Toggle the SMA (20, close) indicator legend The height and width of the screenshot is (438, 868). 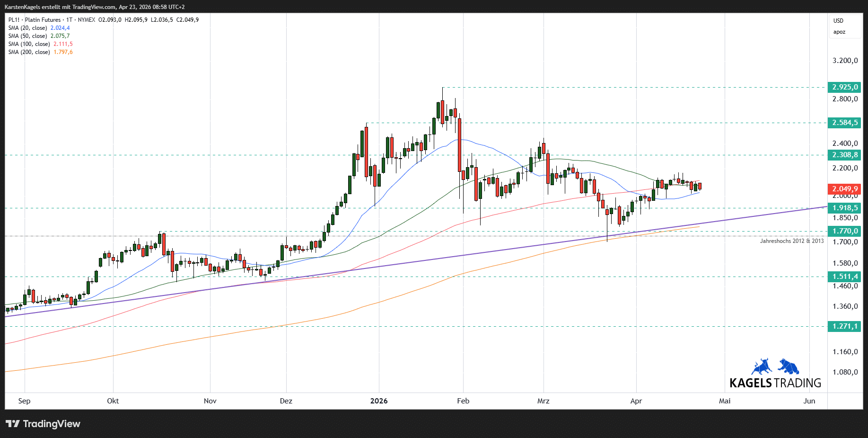[27, 28]
